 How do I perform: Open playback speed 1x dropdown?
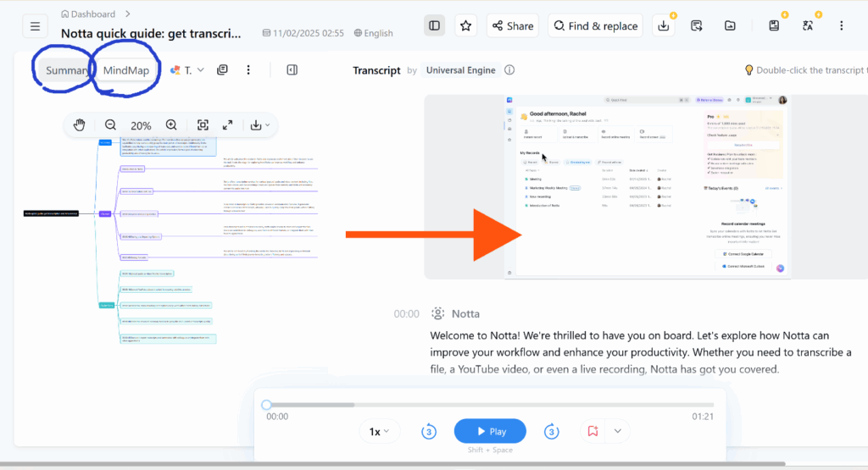point(379,431)
